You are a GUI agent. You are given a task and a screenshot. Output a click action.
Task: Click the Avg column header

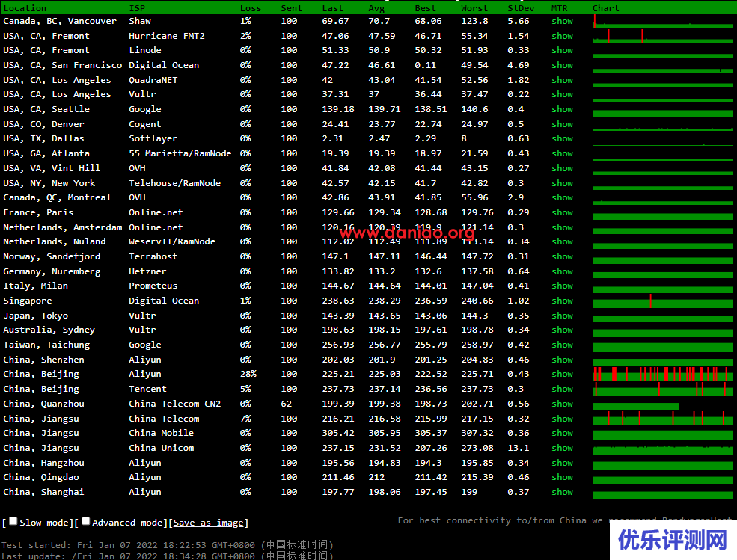point(376,8)
